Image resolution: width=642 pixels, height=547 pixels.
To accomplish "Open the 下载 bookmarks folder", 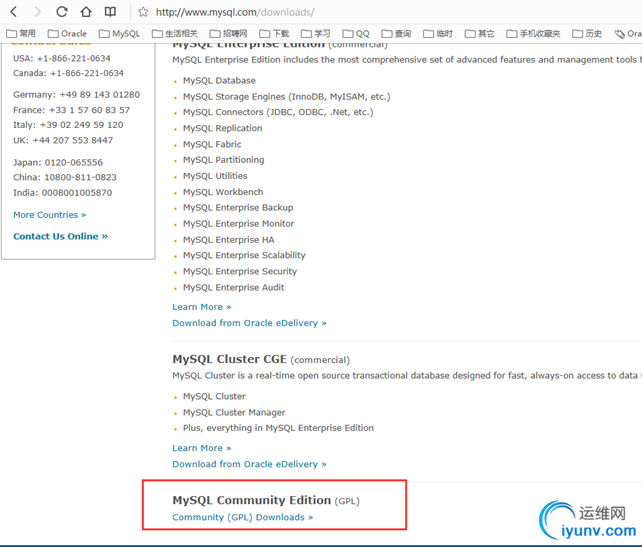I will (x=274, y=34).
